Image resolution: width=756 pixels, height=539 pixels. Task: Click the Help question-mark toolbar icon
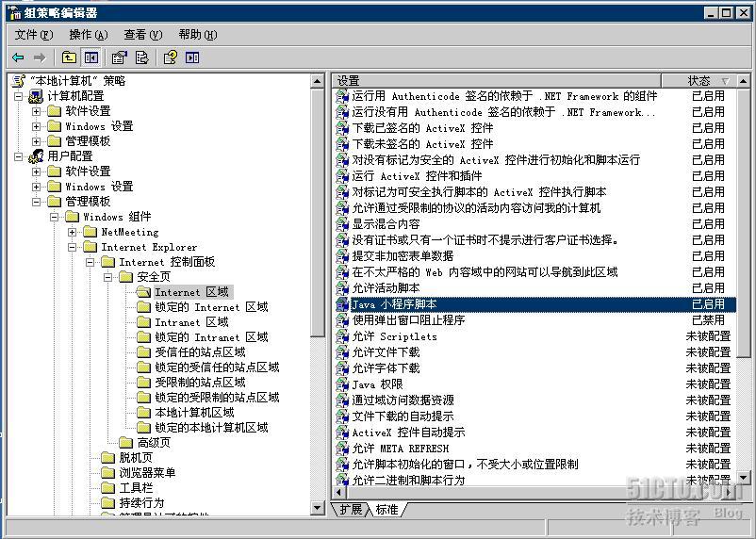(170, 57)
